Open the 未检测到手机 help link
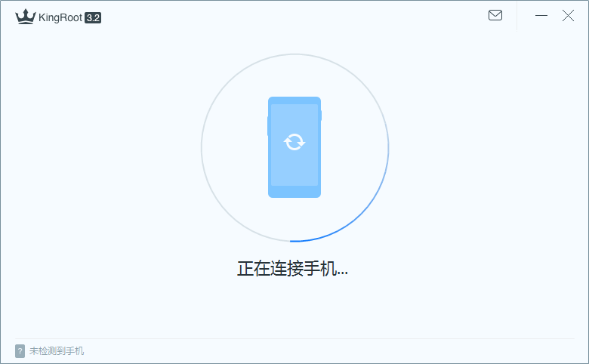This screenshot has height=364, width=589. [x=57, y=351]
